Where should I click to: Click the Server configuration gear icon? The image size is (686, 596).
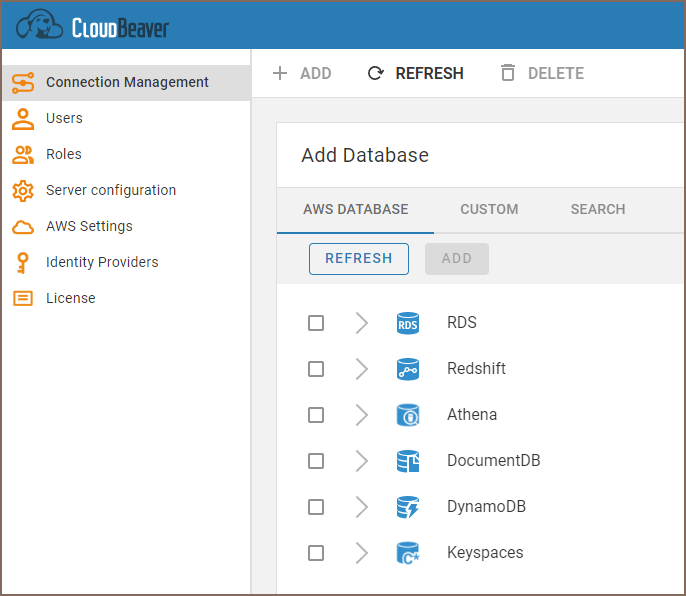tap(22, 190)
